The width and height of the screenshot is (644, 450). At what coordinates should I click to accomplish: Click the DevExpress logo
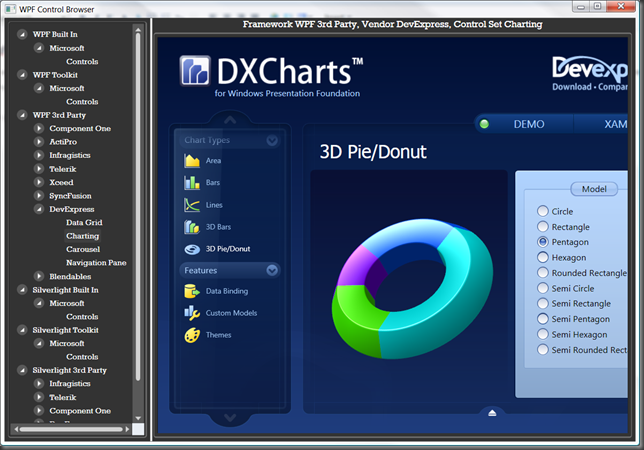tap(590, 68)
